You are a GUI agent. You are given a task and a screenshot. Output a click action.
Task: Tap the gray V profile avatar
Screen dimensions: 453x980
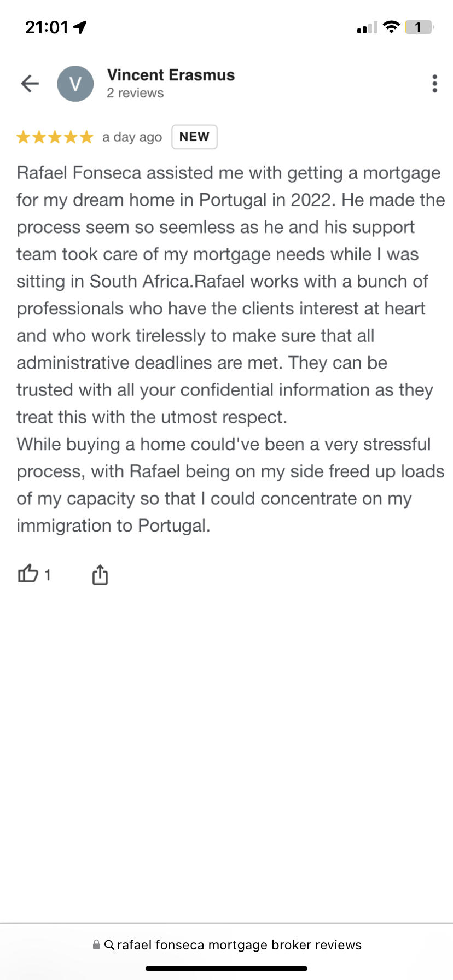75,84
